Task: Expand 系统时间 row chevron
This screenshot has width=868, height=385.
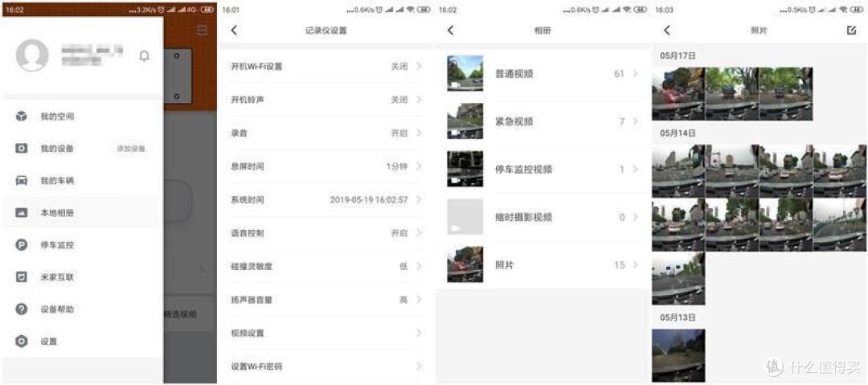Action: click(419, 199)
